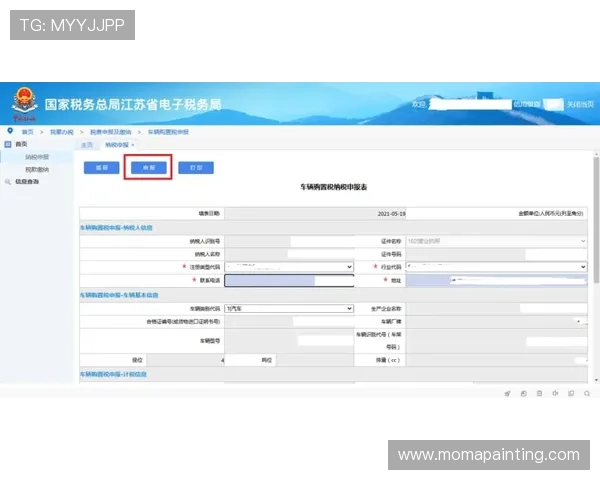Click the link after the welcome name in header
The width and height of the screenshot is (600, 480).
tap(527, 104)
